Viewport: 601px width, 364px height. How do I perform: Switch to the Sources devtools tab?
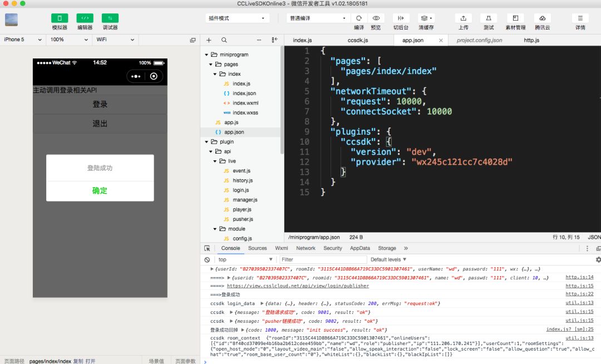(257, 248)
